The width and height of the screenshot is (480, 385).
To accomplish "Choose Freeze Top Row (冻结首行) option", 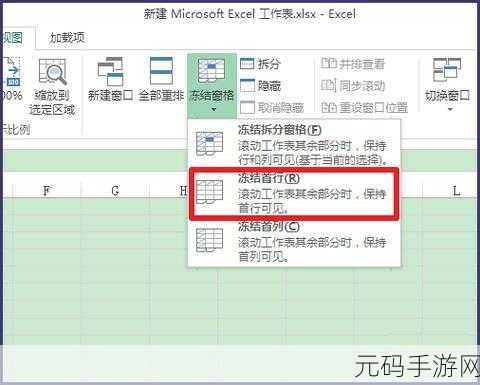I will 294,193.
